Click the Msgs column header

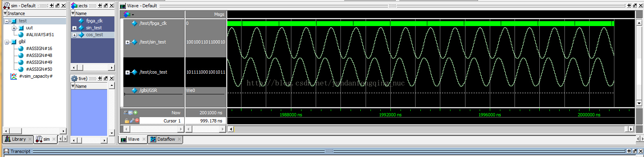(x=205, y=14)
